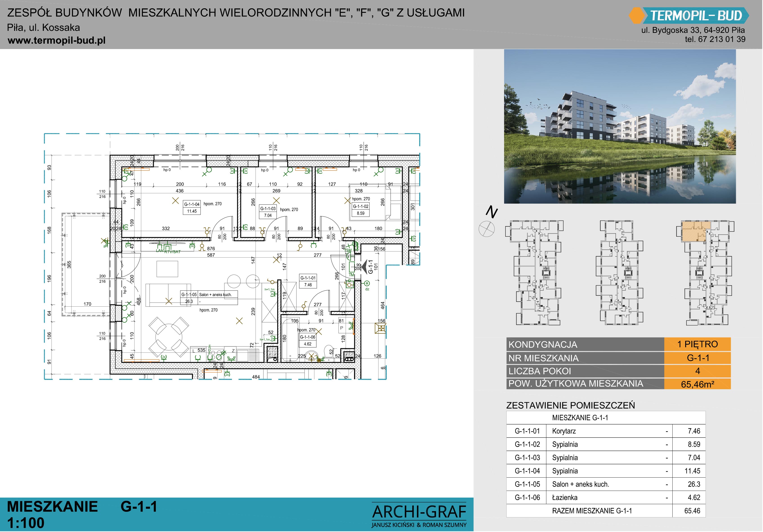The image size is (763, 532).
Task: Click the orange hexagon in Termopil logo
Action: click(637, 16)
